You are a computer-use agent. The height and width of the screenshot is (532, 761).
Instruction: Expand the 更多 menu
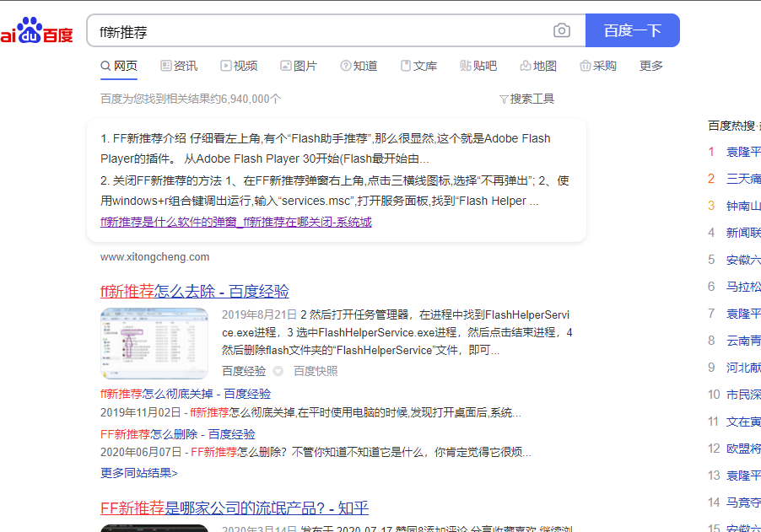pyautogui.click(x=650, y=66)
